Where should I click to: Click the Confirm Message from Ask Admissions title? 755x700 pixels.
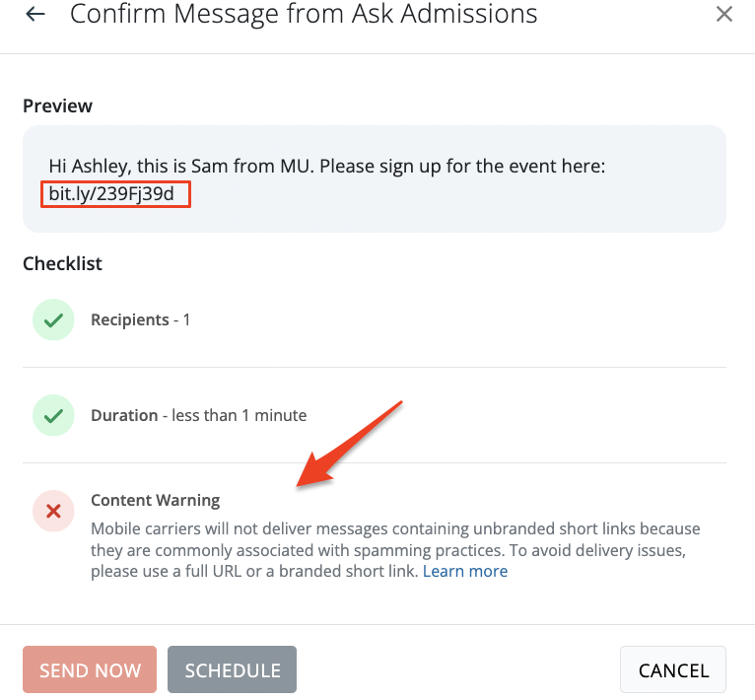(304, 15)
